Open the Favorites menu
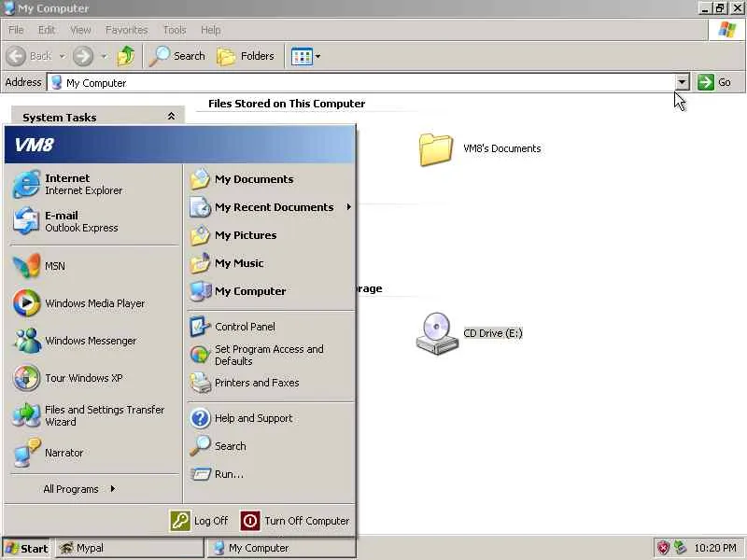747x560 pixels. tap(127, 30)
